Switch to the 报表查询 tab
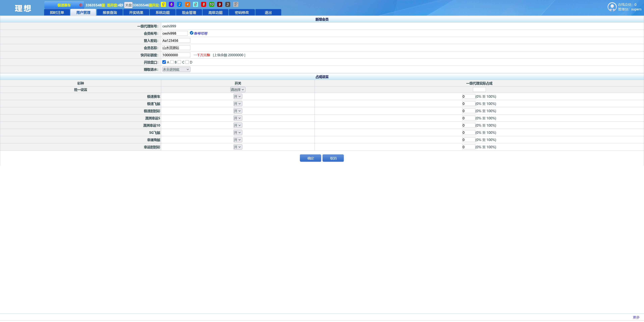Image resolution: width=644 pixels, height=322 pixels. [110, 13]
